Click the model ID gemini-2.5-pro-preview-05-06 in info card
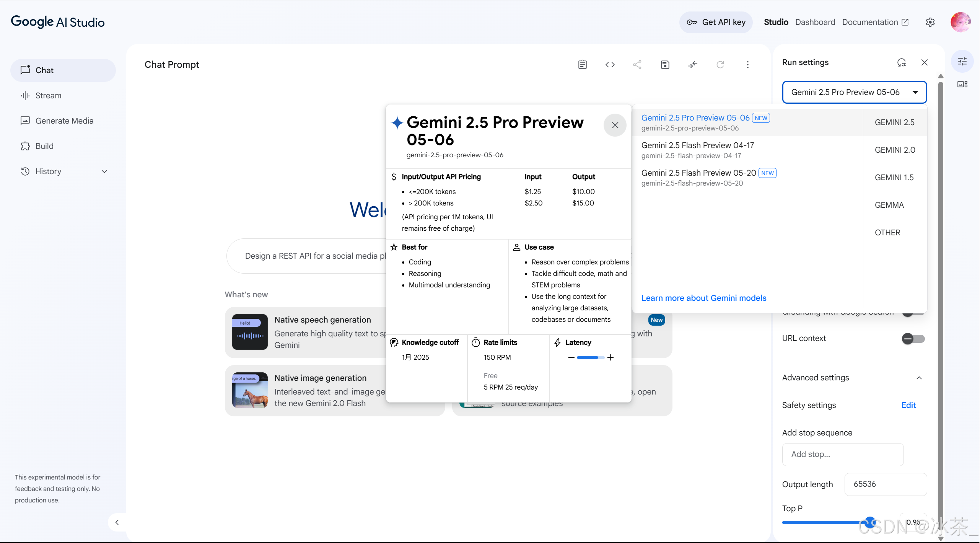Screen dimensions: 980x543 455,155
